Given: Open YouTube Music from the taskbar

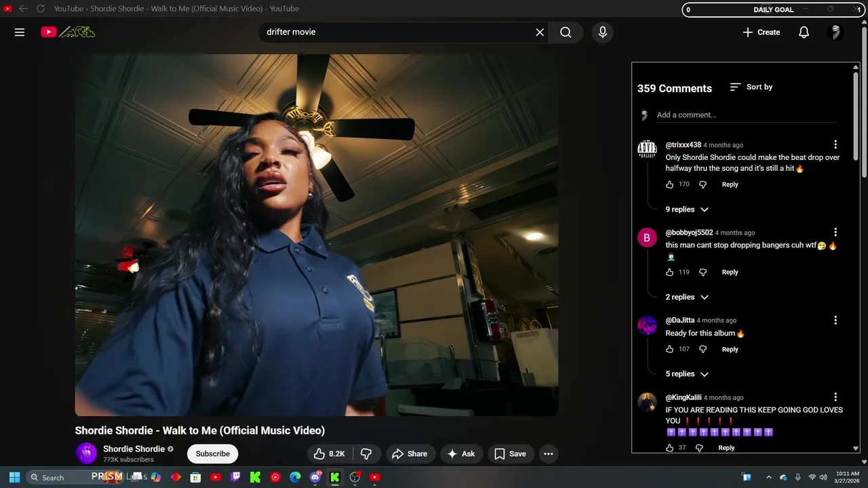Looking at the screenshot, I should pyautogui.click(x=275, y=477).
